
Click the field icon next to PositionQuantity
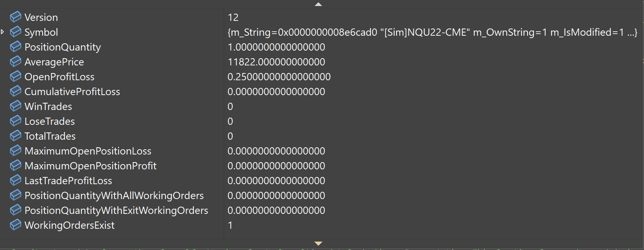click(16, 47)
